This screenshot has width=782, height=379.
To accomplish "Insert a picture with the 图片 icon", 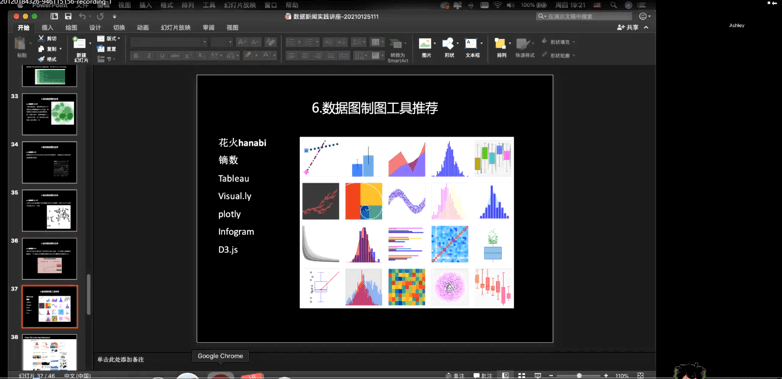I will [424, 43].
